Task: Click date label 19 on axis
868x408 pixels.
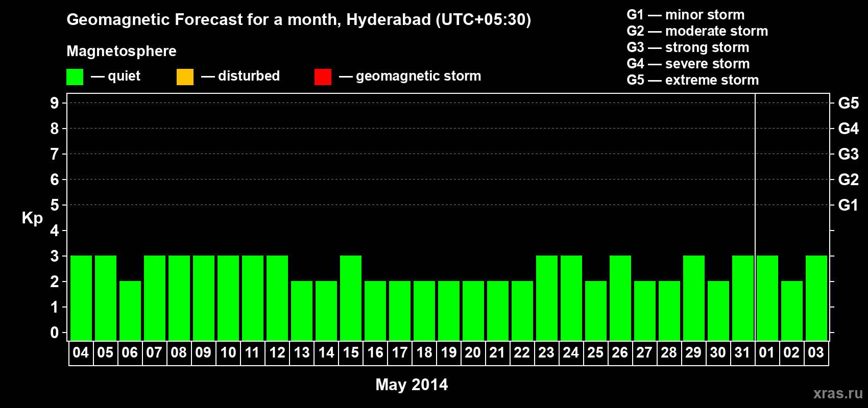Action: (448, 353)
